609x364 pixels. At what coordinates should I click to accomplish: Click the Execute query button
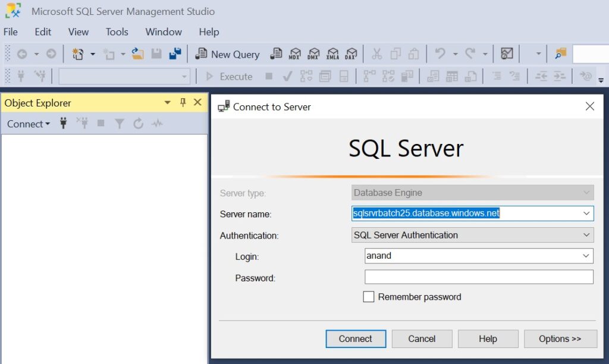(x=229, y=77)
